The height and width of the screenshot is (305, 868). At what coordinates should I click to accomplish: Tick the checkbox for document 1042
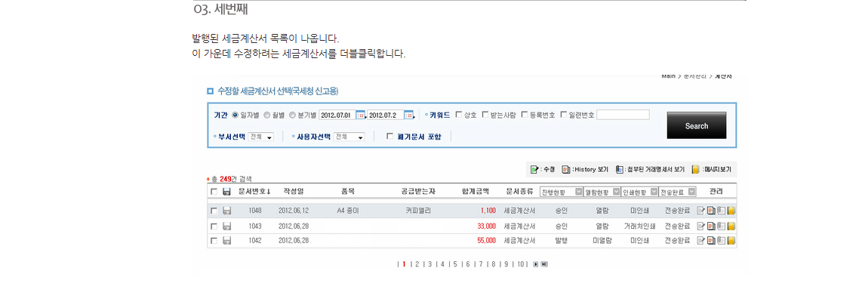(214, 241)
